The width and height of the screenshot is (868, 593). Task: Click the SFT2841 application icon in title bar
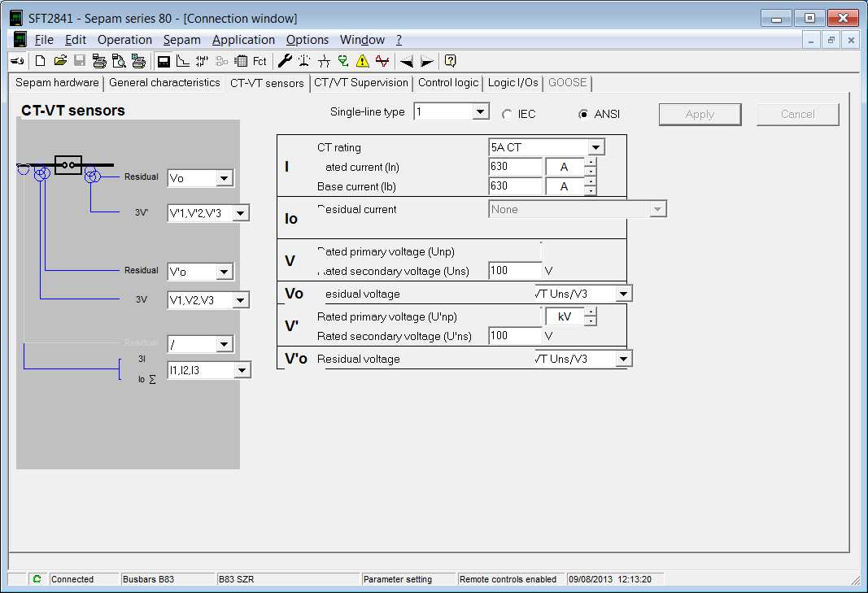[x=17, y=18]
